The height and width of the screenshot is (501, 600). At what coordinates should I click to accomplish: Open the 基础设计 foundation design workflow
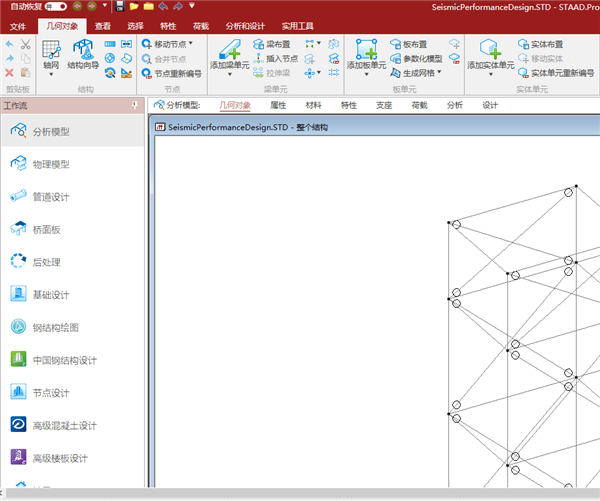(73, 294)
